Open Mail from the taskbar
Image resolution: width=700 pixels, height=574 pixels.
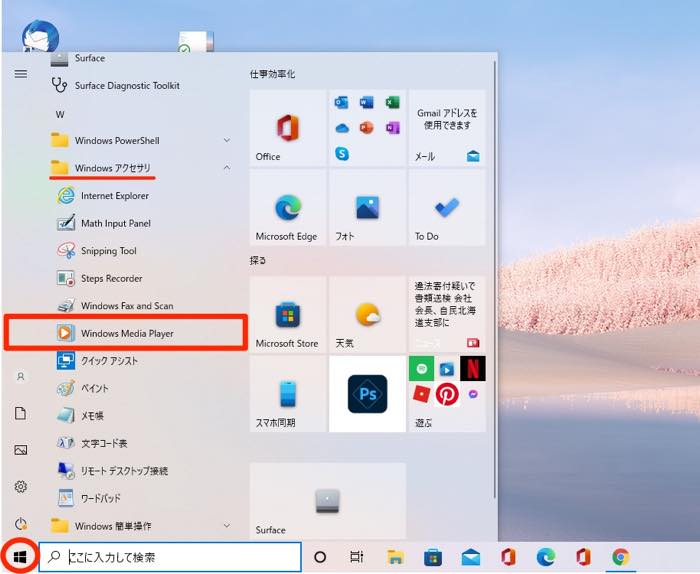(x=471, y=557)
